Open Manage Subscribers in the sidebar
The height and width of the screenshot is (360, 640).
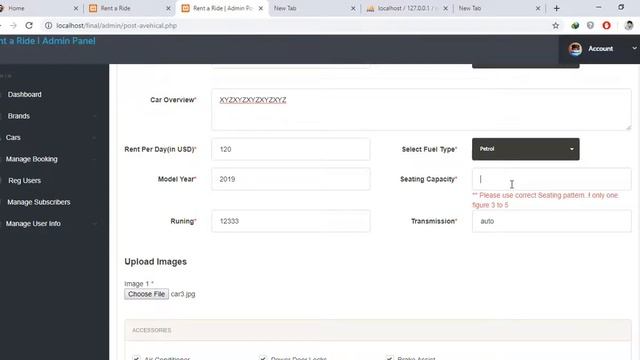tap(39, 202)
